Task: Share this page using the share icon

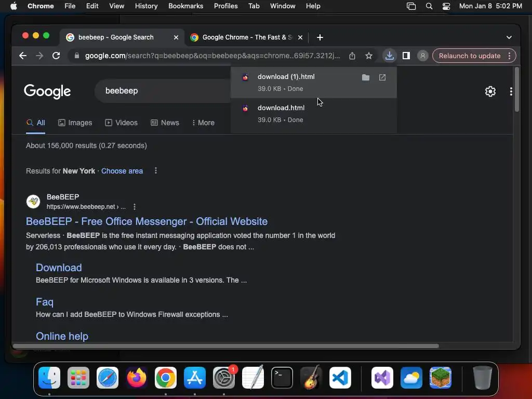Action: [352, 56]
